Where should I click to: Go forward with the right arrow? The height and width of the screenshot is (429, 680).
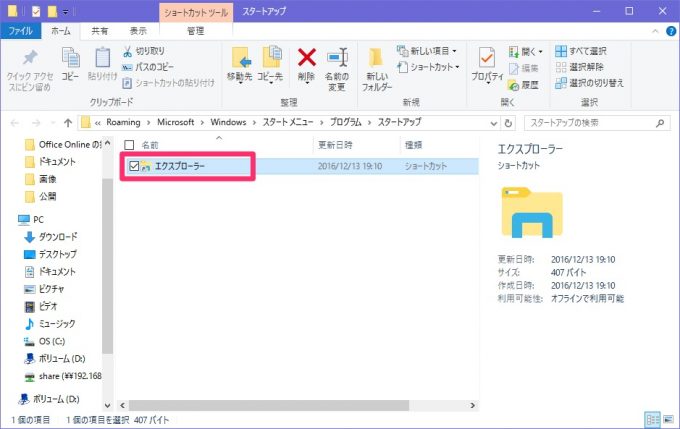pyautogui.click(x=36, y=123)
